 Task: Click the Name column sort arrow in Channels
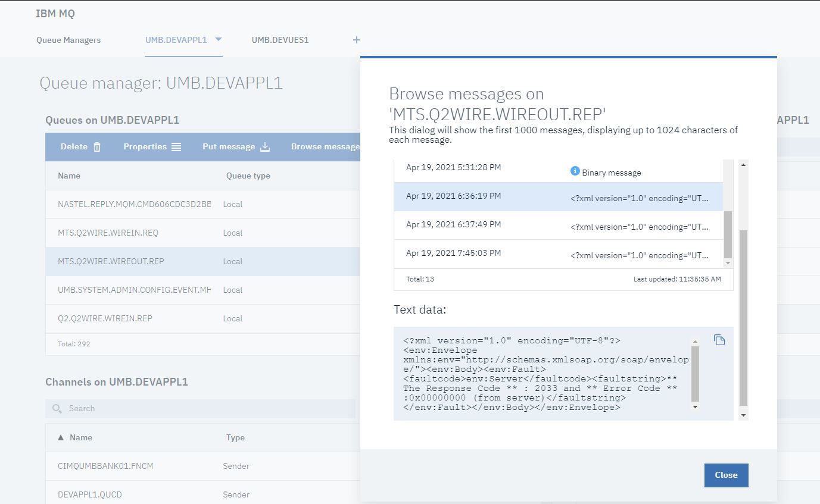[61, 437]
